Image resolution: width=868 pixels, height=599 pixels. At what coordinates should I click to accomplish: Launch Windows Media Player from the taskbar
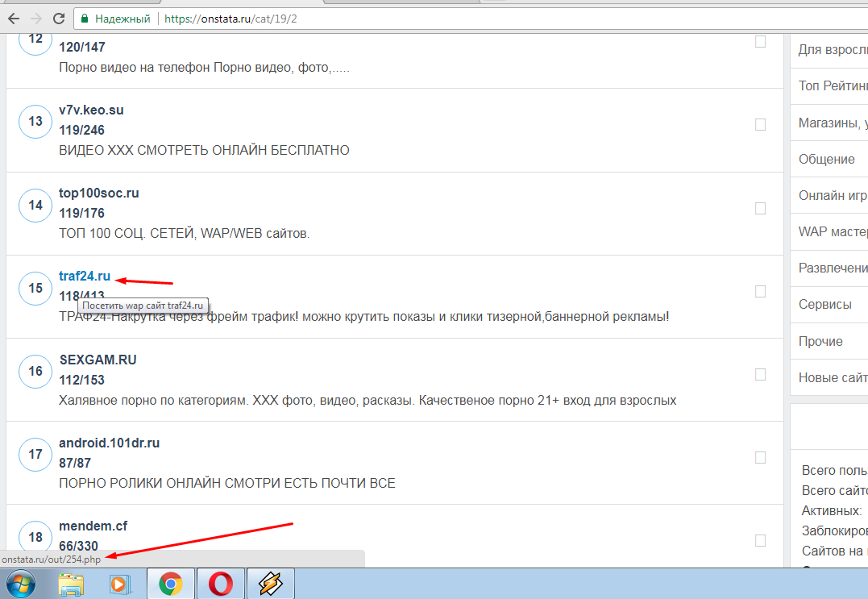pos(121,583)
